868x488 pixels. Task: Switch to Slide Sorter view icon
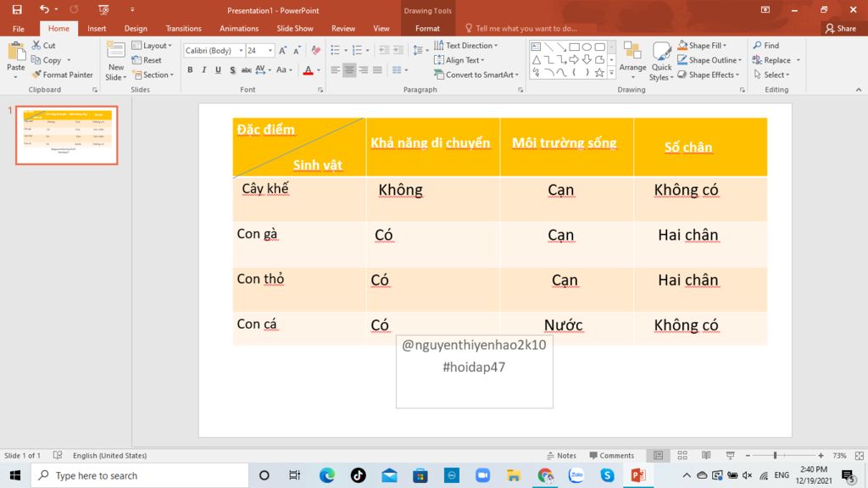[682, 455]
